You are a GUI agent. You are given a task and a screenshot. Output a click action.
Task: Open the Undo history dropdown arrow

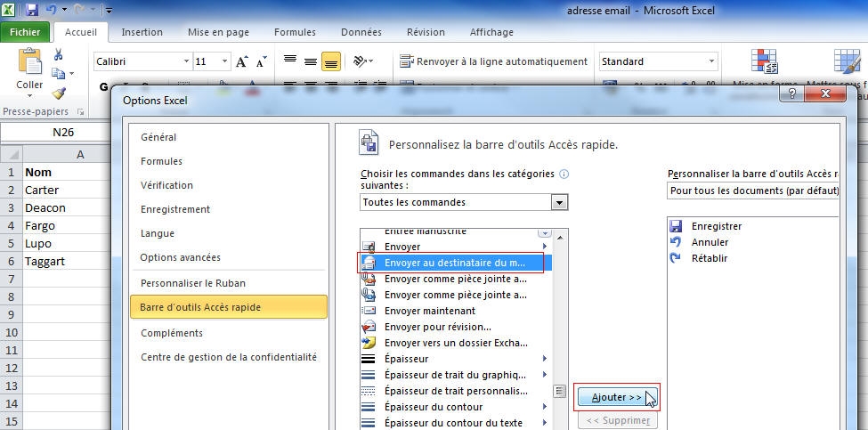pyautogui.click(x=64, y=10)
